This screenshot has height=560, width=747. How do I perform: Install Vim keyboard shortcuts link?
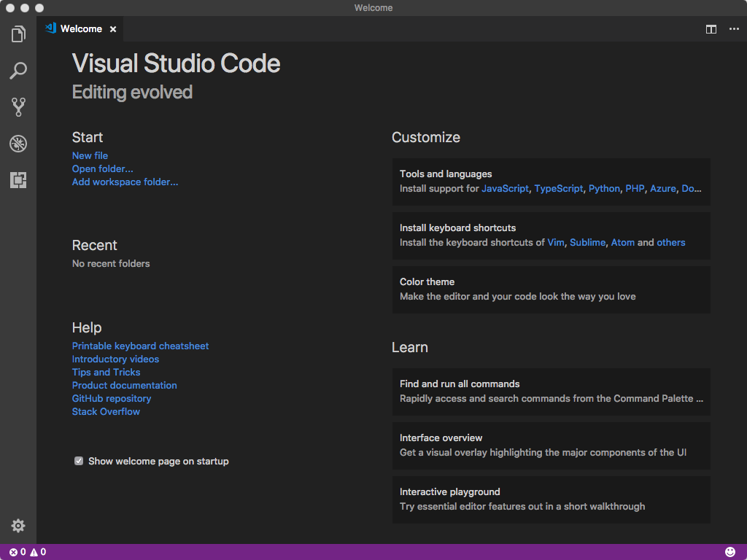click(556, 242)
